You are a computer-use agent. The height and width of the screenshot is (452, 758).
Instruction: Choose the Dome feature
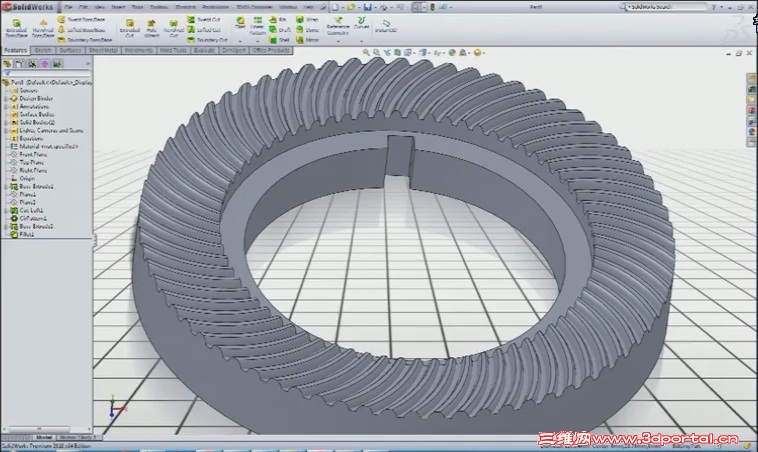pos(307,29)
